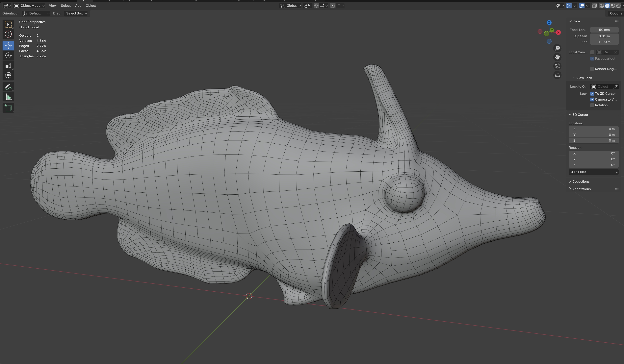Open the Add menu

coord(78,5)
